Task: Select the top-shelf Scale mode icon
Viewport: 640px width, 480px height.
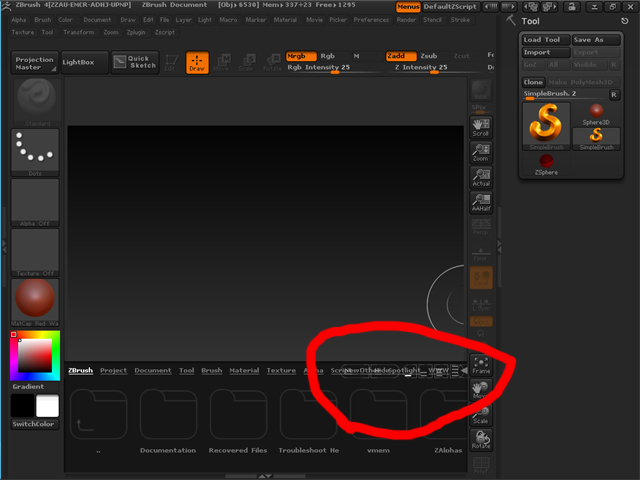Action: [x=247, y=62]
